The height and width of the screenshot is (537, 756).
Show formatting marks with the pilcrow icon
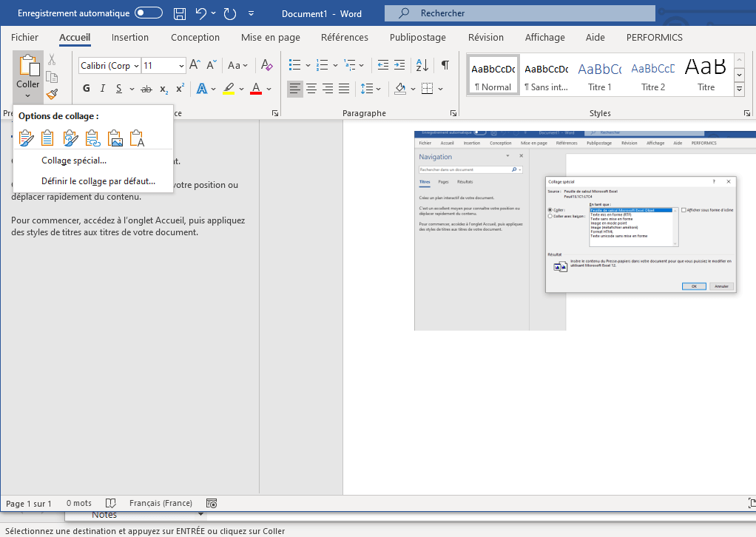[445, 65]
